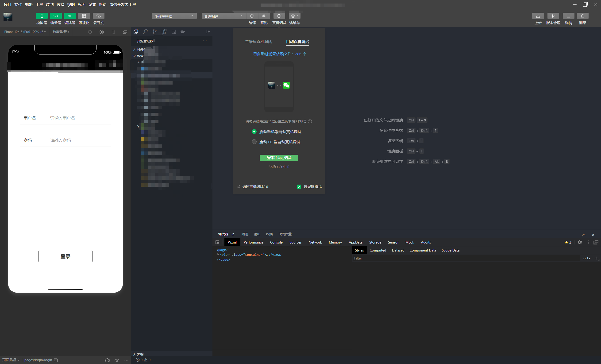Open the DevTools settings gear icon

580,242
